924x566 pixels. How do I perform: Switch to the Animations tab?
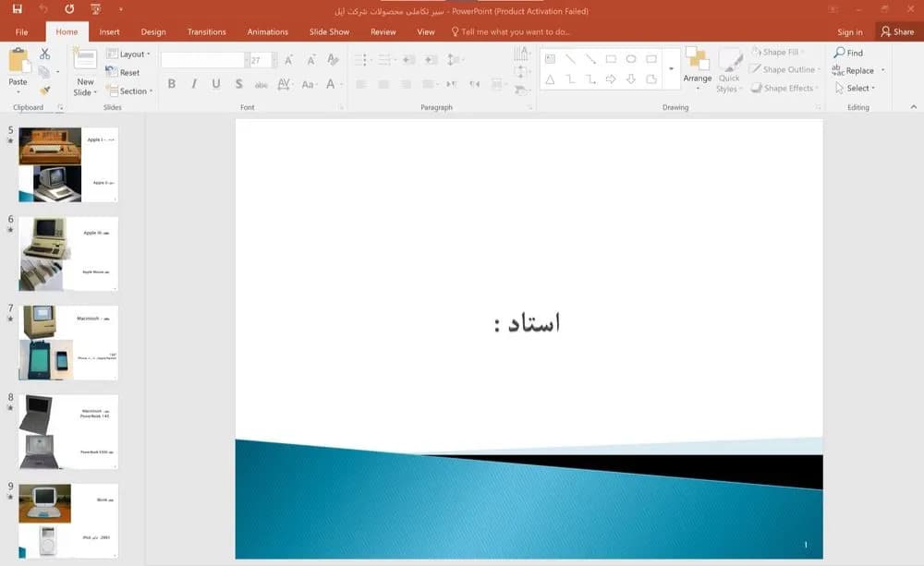pyautogui.click(x=268, y=31)
